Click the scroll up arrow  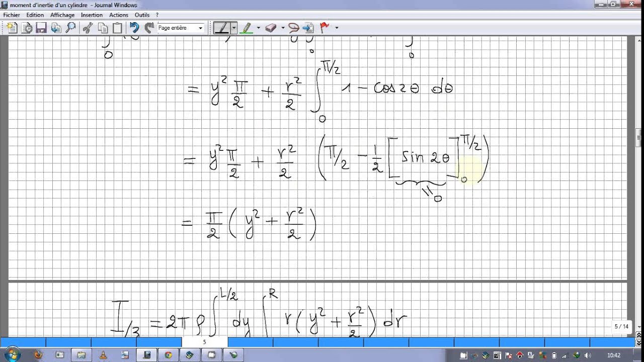(639, 41)
